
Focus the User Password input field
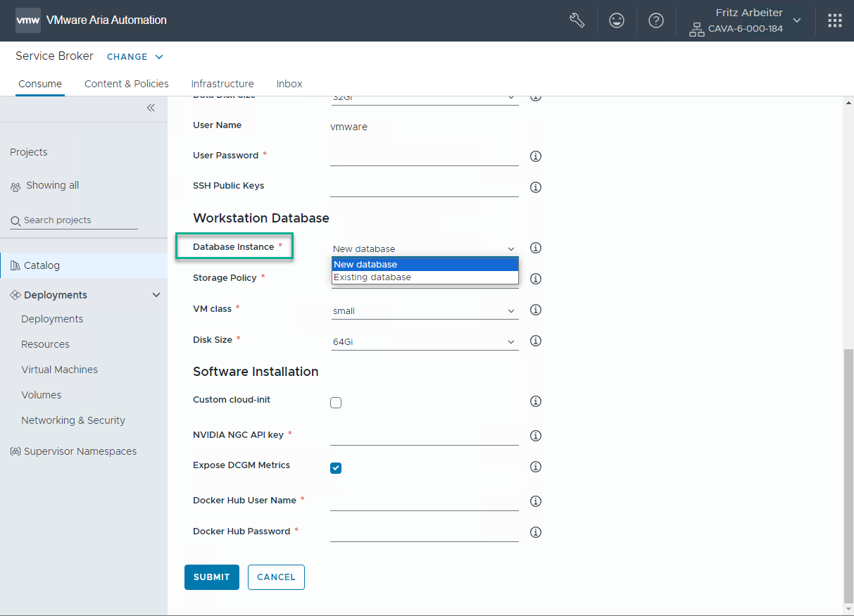pos(425,156)
